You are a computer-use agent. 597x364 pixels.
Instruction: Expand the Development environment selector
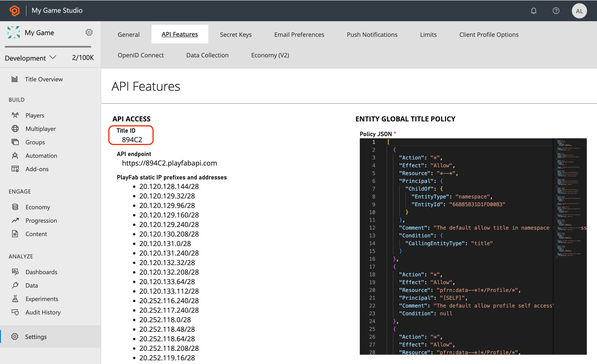coord(31,58)
